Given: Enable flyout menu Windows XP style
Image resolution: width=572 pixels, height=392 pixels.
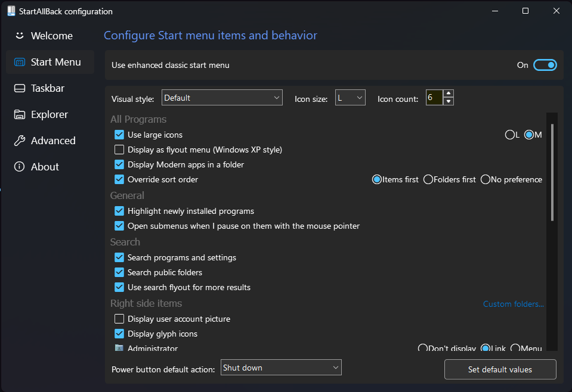Looking at the screenshot, I should 119,150.
